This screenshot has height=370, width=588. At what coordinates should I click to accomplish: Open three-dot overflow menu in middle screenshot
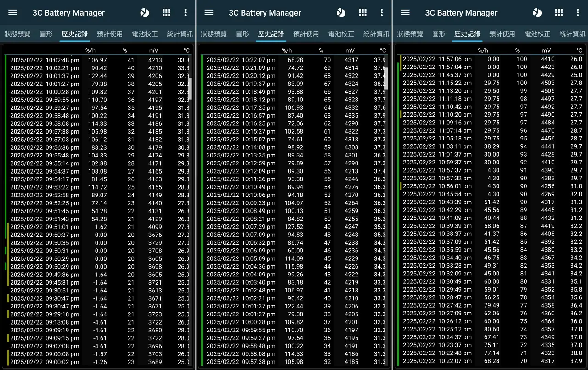(x=382, y=12)
